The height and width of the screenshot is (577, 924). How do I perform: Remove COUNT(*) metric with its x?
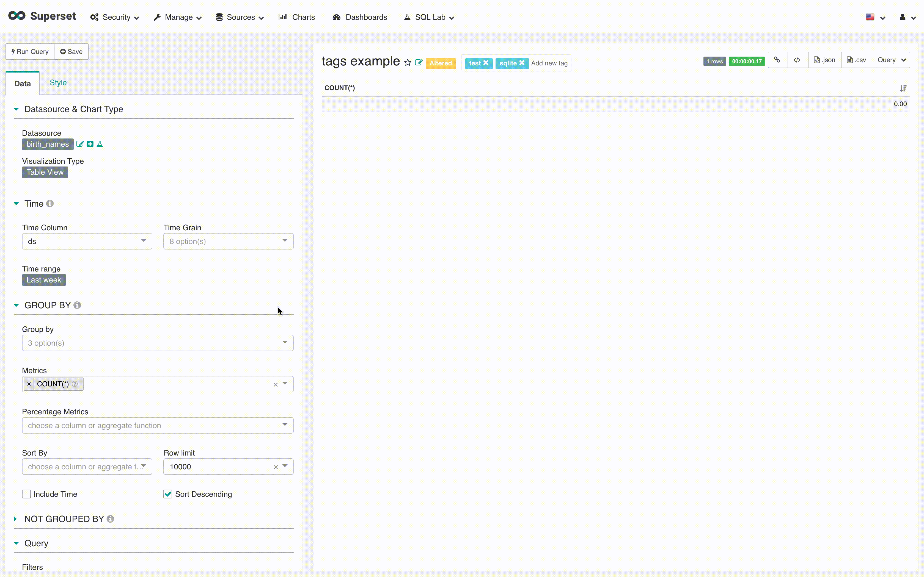[29, 384]
